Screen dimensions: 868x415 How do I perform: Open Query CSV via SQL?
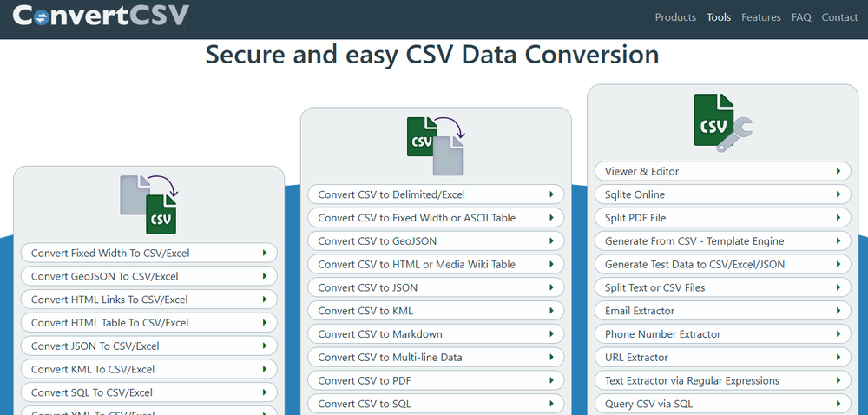(x=722, y=404)
